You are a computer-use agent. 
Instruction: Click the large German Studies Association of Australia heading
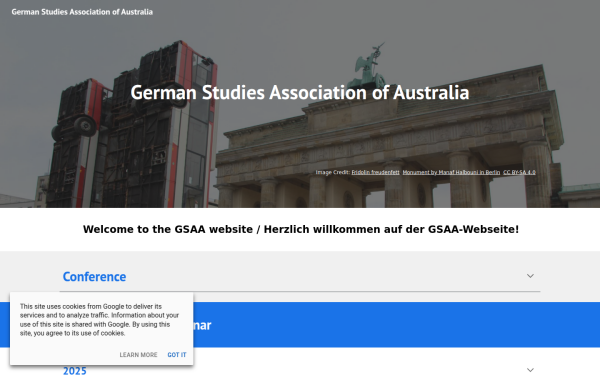300,93
